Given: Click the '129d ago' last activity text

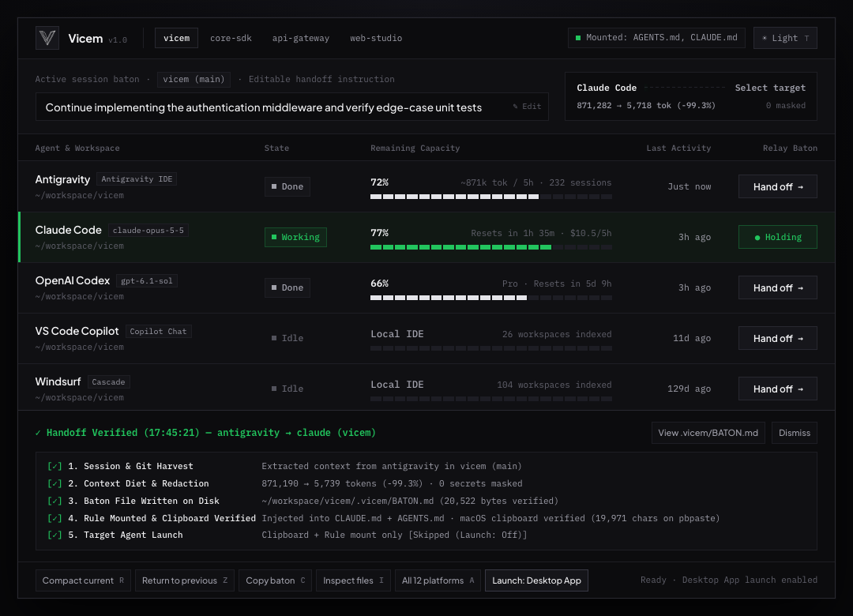Looking at the screenshot, I should coord(689,389).
